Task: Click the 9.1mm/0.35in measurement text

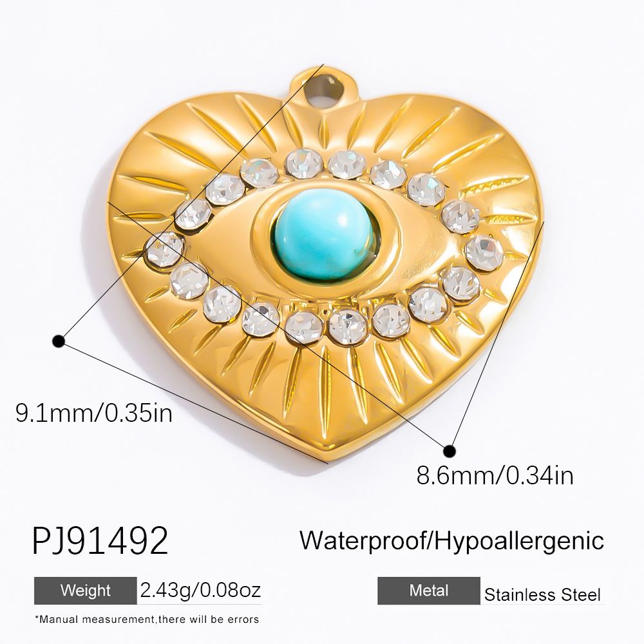Action: 94,413
